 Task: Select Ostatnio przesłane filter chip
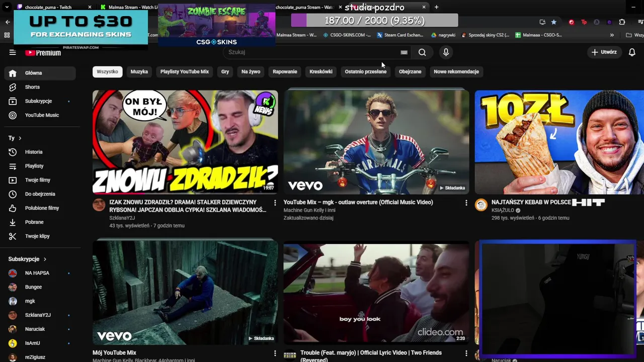(x=366, y=71)
